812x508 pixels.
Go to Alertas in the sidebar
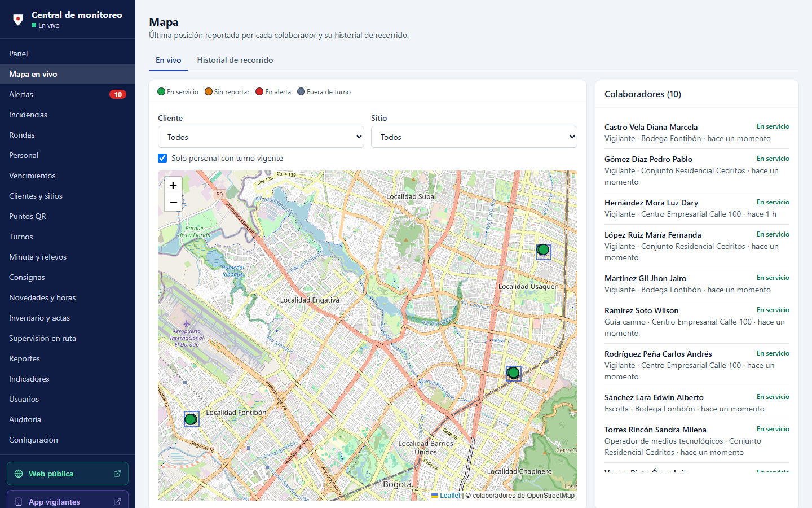tap(68, 94)
